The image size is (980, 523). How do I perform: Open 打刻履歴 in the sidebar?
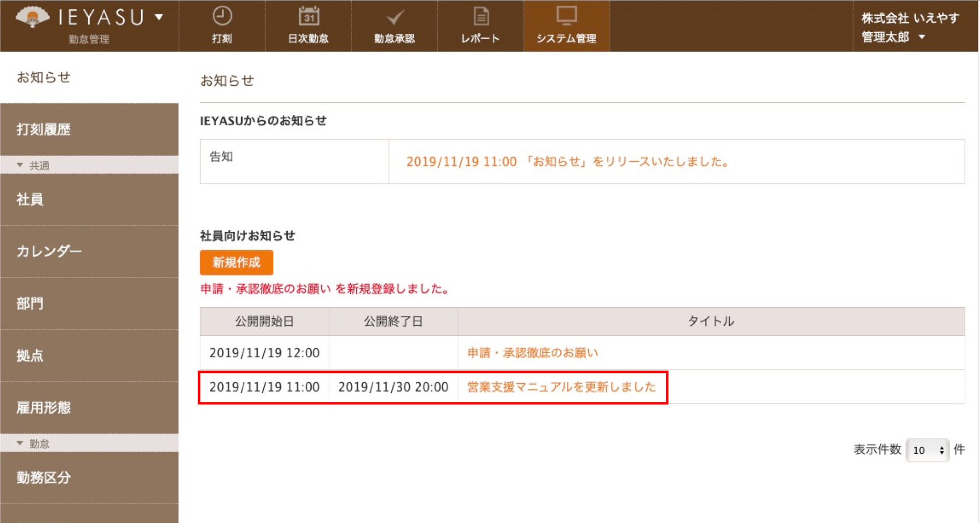[89, 130]
